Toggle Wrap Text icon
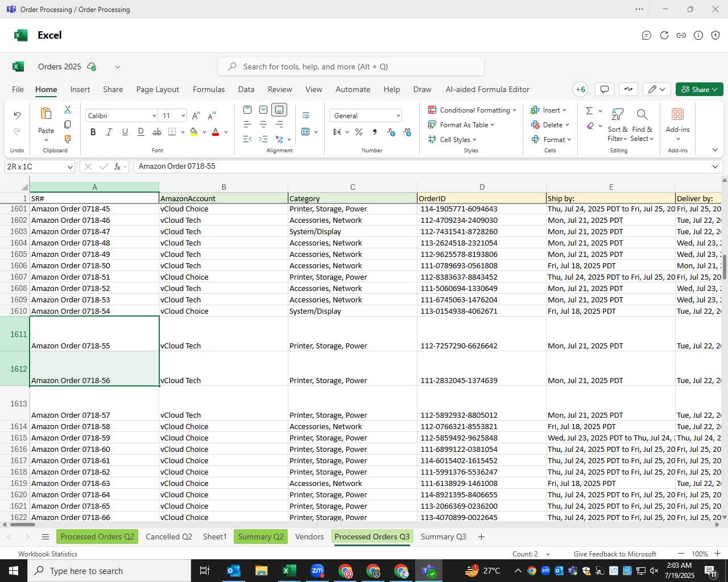728x582 pixels. tap(306, 115)
